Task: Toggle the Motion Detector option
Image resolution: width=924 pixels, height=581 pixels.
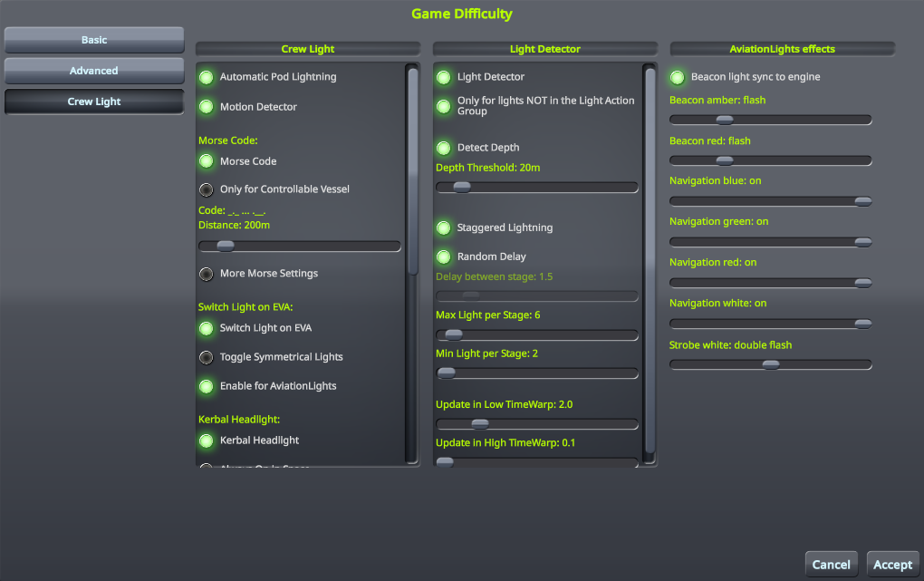Action: coord(207,107)
